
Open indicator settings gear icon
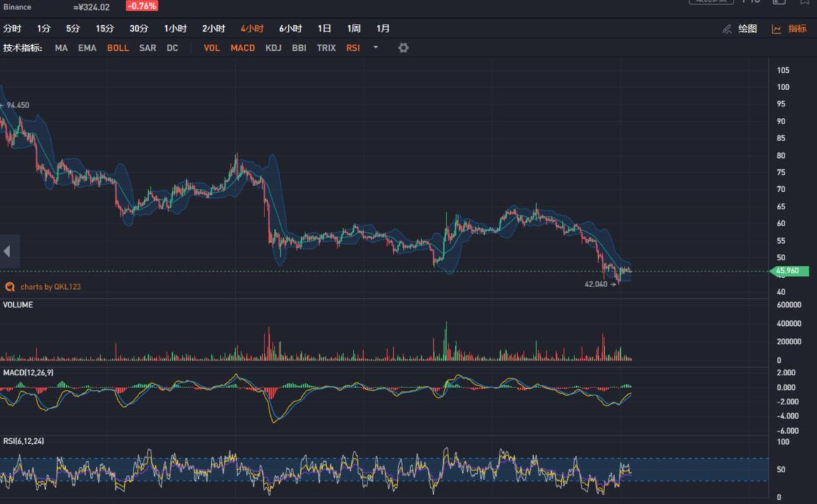point(403,48)
